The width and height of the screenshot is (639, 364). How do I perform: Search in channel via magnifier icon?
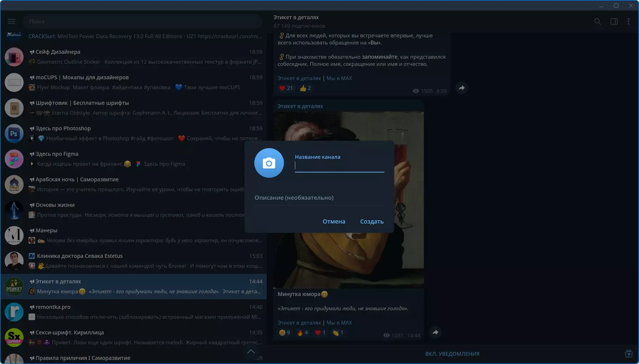coord(597,21)
